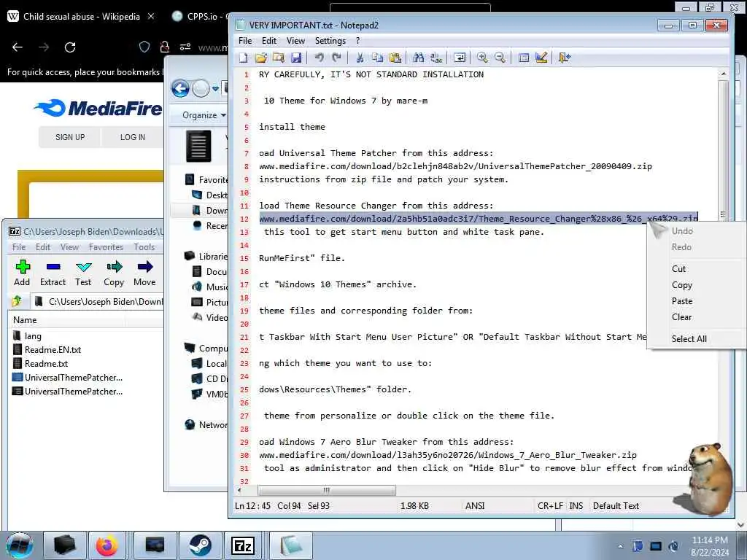Viewport: 747px width, 560px height.
Task: Choose Select All from the context menu
Action: coord(689,339)
